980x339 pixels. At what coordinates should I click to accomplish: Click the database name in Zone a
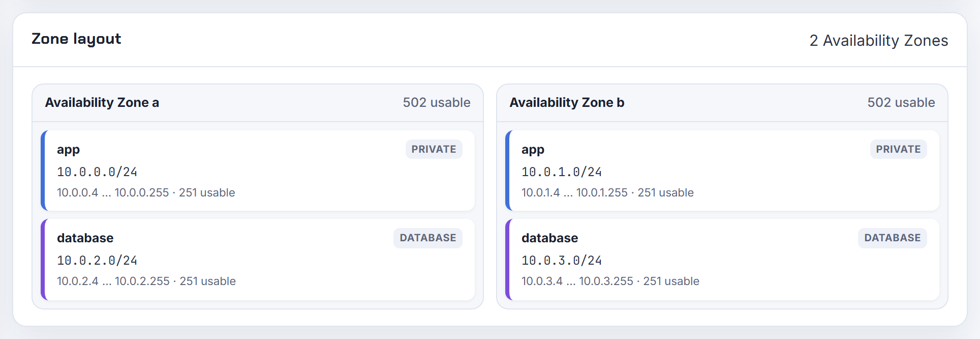[85, 238]
